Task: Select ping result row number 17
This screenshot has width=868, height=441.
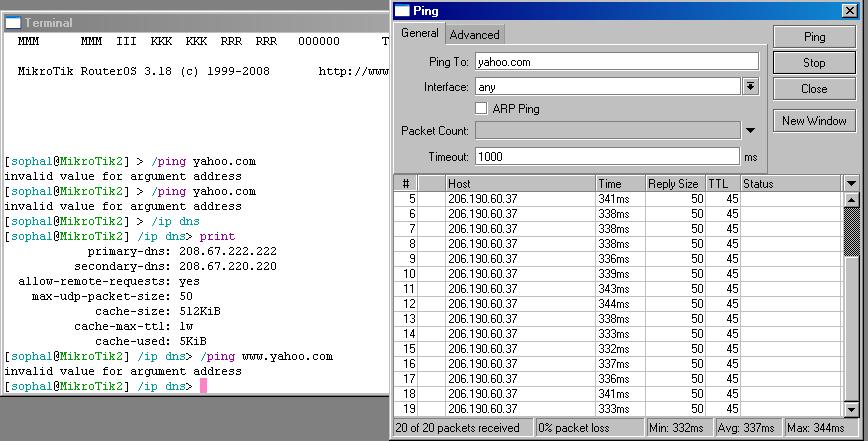Action: pos(618,378)
